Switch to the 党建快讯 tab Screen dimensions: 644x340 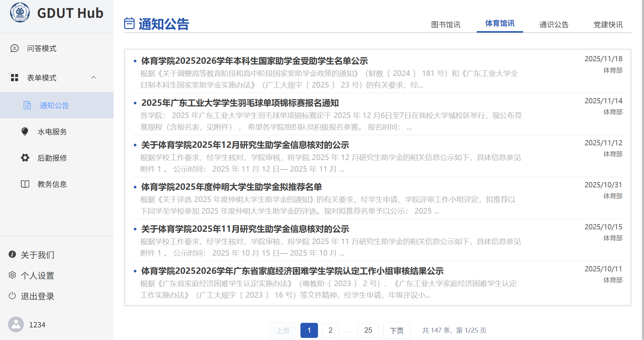(x=608, y=25)
